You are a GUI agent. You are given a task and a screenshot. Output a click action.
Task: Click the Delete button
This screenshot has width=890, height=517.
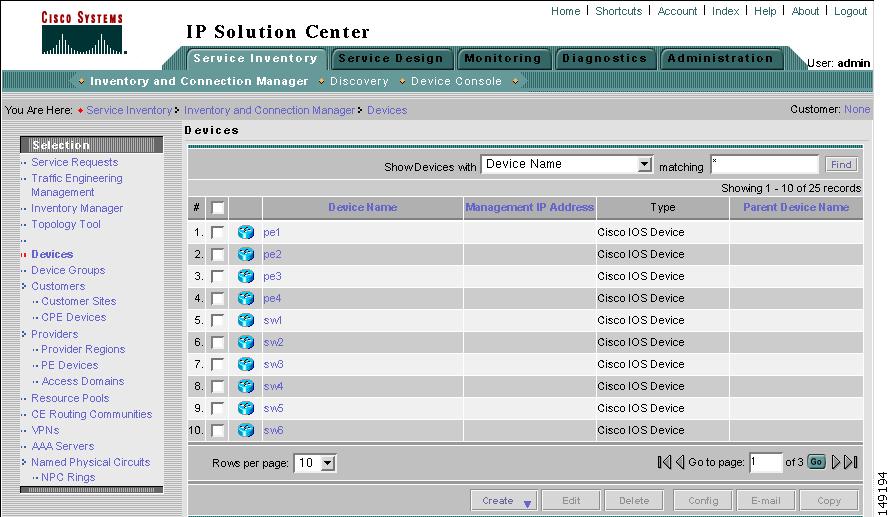coord(634,501)
